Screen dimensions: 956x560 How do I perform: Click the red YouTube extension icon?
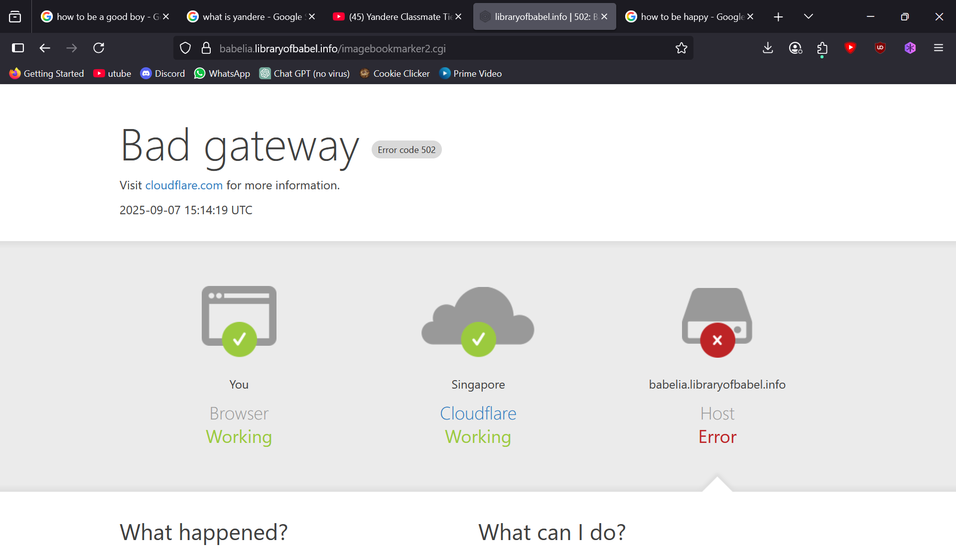[x=850, y=48]
